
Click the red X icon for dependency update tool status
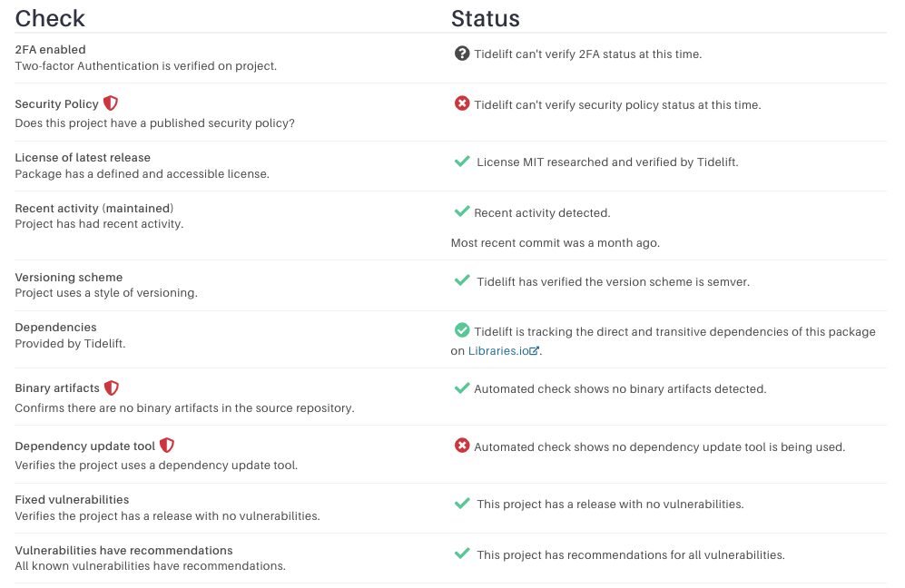462,446
